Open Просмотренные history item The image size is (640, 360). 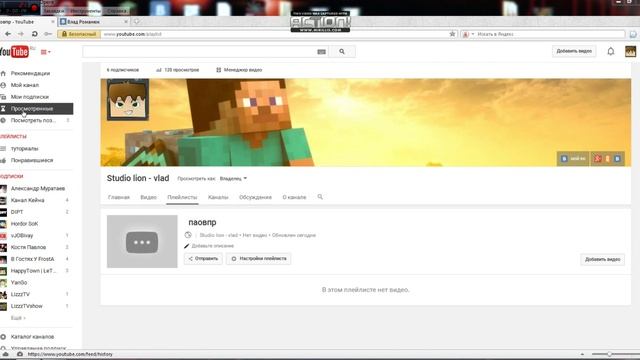[36, 109]
